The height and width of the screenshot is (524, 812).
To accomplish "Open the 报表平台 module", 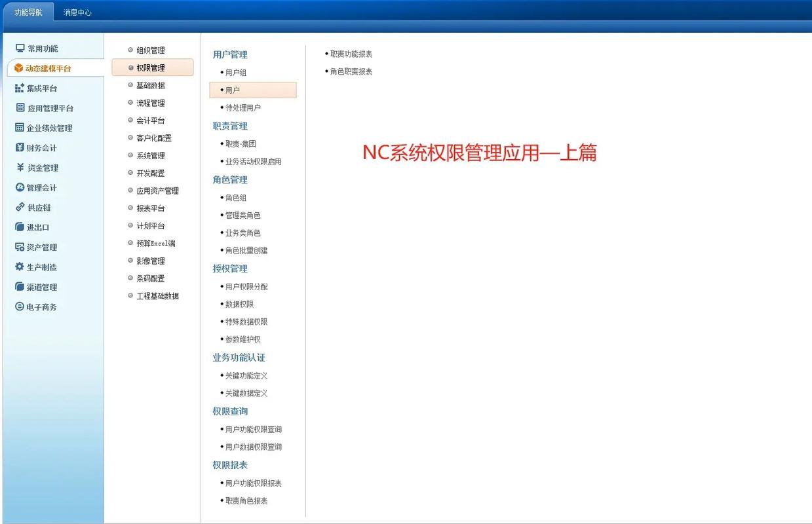I will click(x=151, y=208).
